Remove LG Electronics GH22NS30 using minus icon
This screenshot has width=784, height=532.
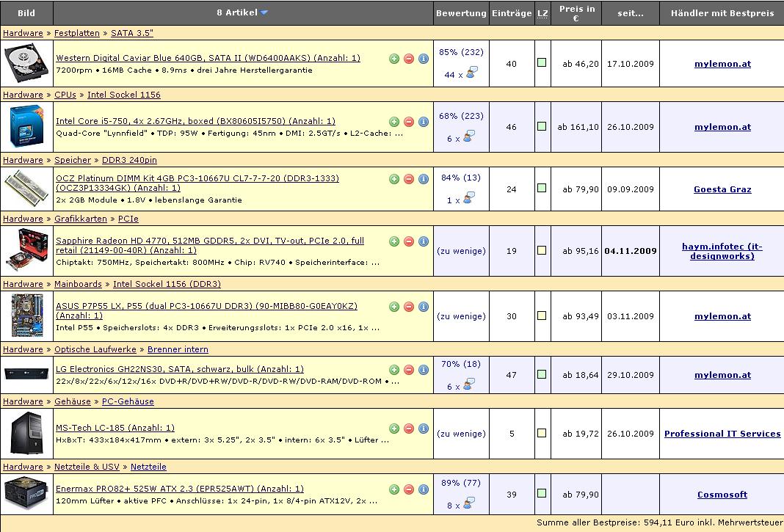408,370
